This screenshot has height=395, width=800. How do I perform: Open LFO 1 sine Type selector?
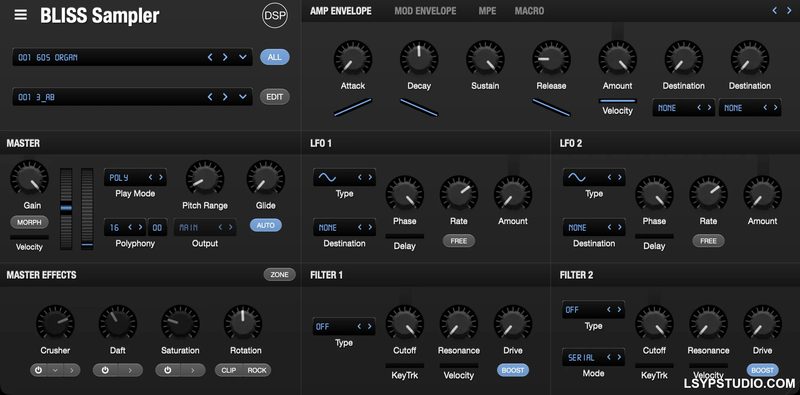point(344,178)
